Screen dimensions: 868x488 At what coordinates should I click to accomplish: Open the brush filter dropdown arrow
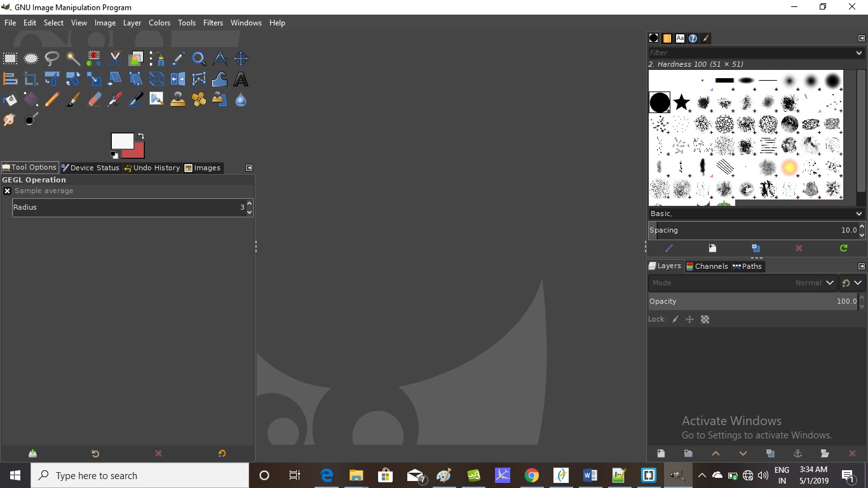pos(859,53)
